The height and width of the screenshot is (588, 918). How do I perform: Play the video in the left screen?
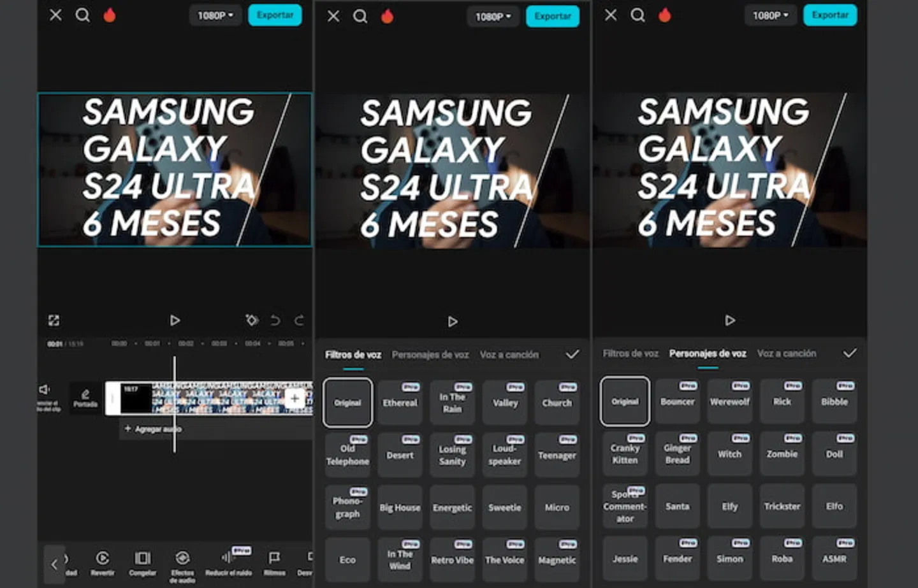click(x=175, y=320)
